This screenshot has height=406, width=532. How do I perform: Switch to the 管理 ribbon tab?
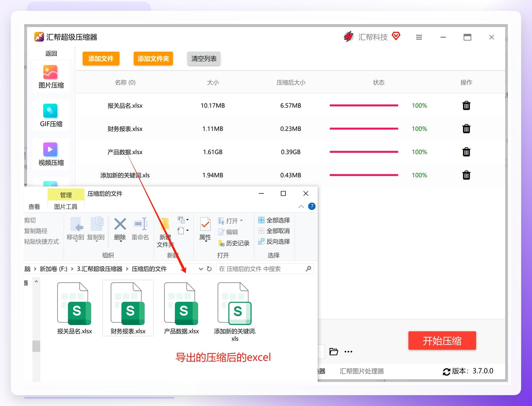(x=66, y=195)
